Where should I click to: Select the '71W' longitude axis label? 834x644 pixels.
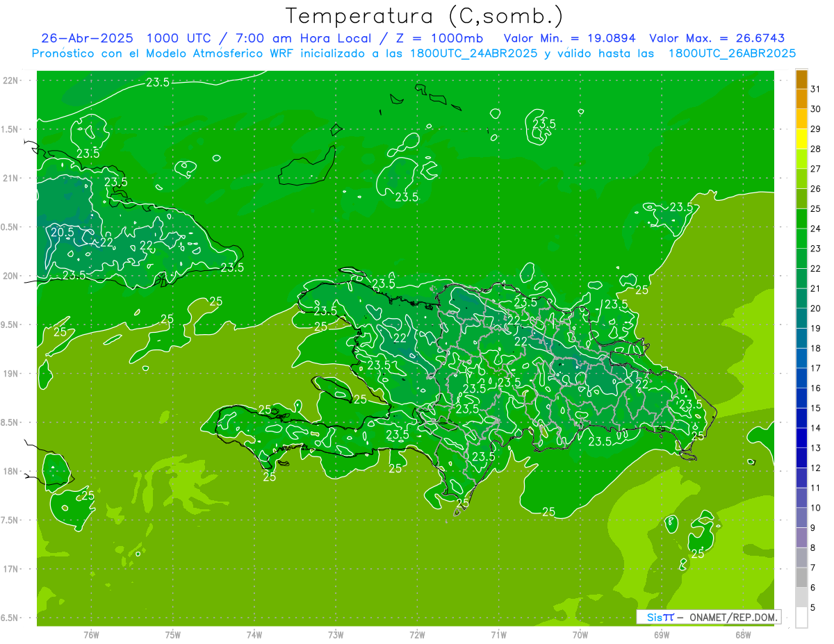[x=499, y=634]
